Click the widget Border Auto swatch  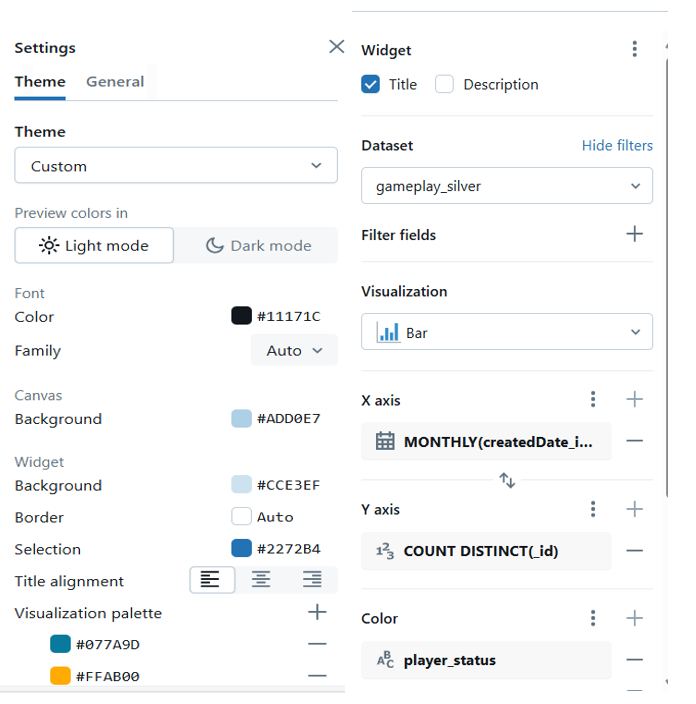[241, 516]
